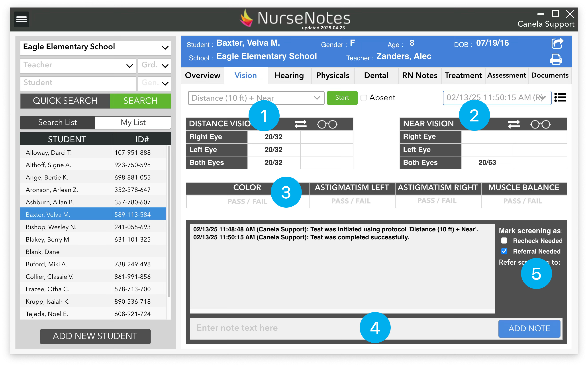The image size is (588, 365).
Task: Open the screening history list icon
Action: [560, 98]
